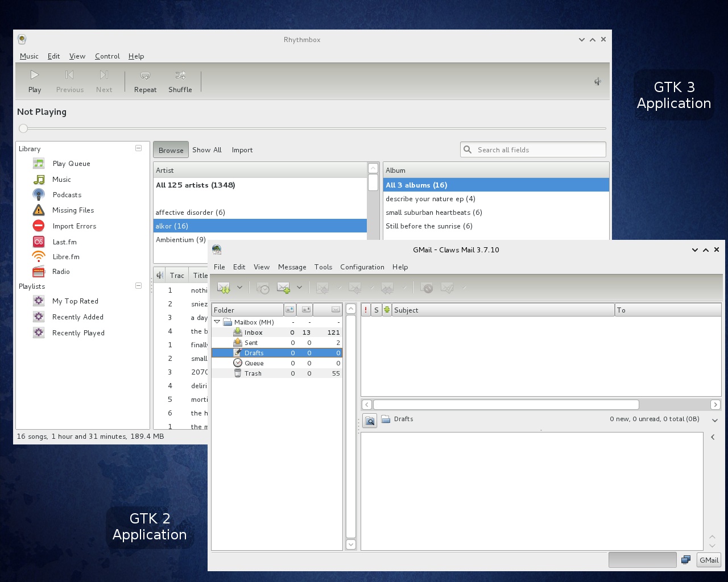
Task: Toggle Repeat in Rhythmbox toolbar
Action: point(145,81)
